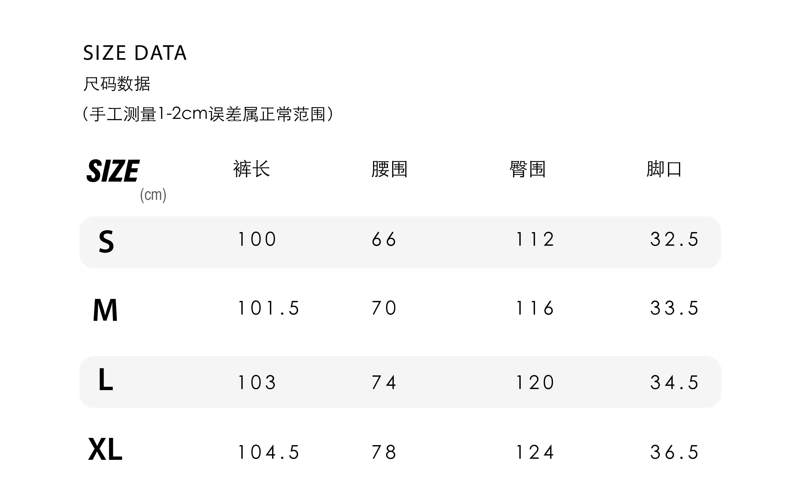This screenshot has width=812, height=504.
Task: Click the 104.5 pants length value
Action: tap(268, 452)
